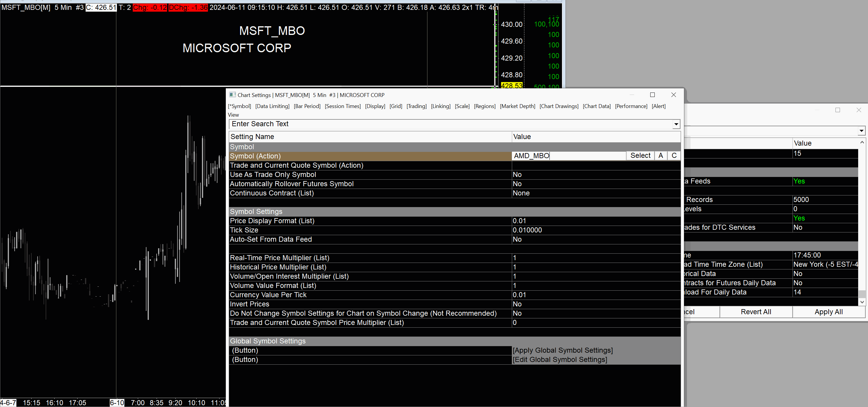Close the background settings window
The width and height of the screenshot is (868, 407).
pyautogui.click(x=858, y=110)
